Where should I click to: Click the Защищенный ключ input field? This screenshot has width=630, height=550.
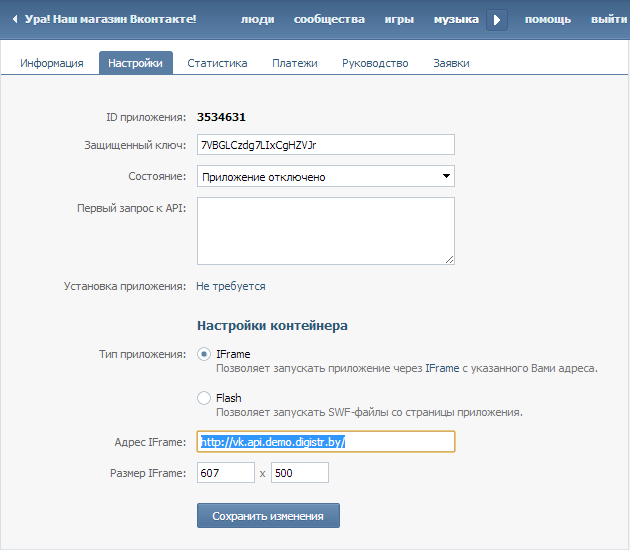coord(325,145)
